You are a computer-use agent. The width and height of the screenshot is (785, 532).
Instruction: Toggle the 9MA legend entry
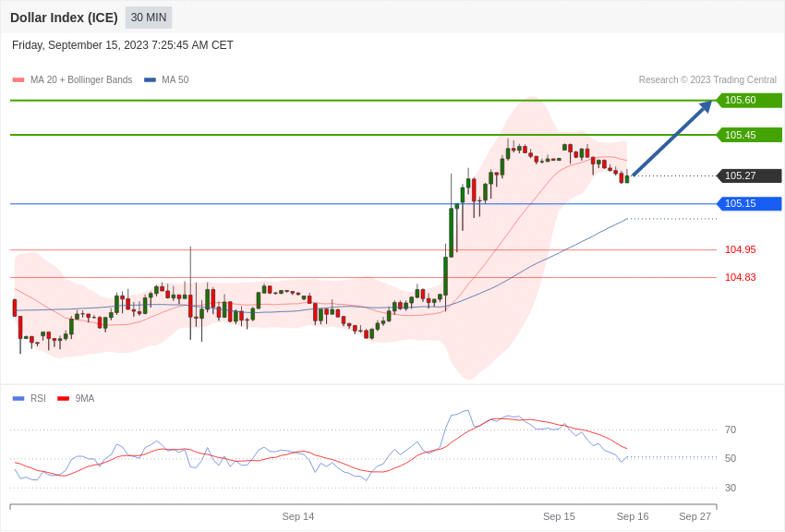(x=76, y=398)
